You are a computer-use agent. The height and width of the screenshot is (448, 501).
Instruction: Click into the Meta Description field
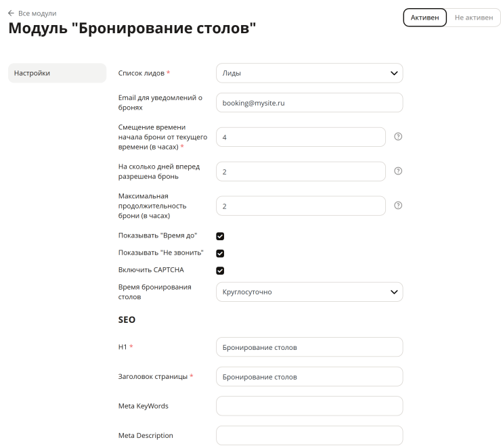point(309,436)
